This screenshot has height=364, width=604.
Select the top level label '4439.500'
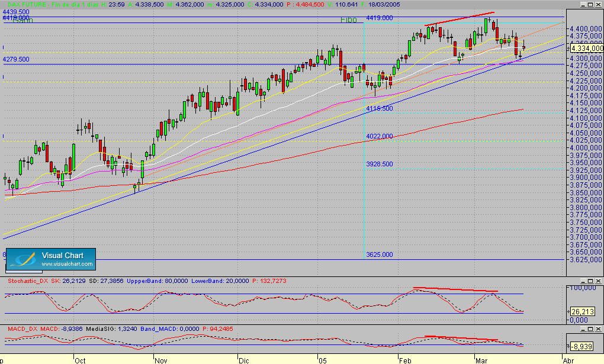16,12
